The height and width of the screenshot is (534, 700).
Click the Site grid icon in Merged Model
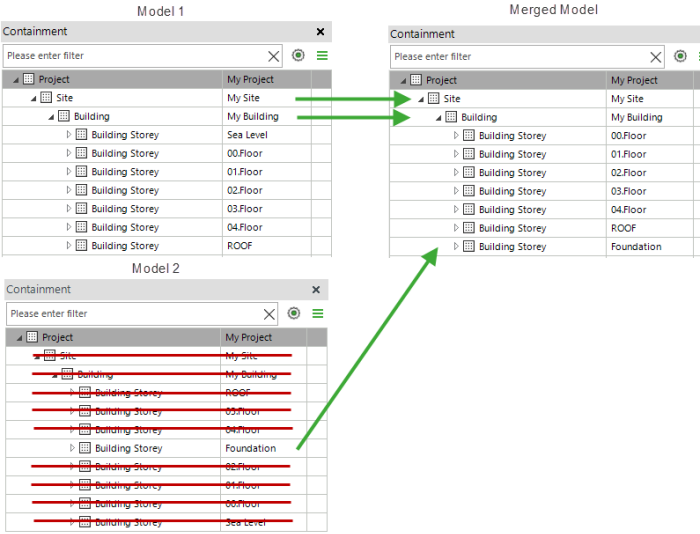click(x=433, y=98)
